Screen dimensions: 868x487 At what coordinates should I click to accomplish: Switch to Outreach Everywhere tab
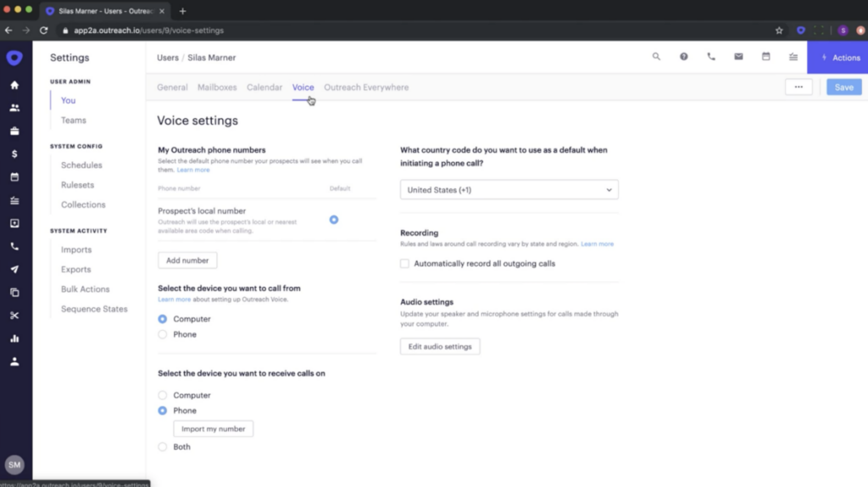point(366,87)
